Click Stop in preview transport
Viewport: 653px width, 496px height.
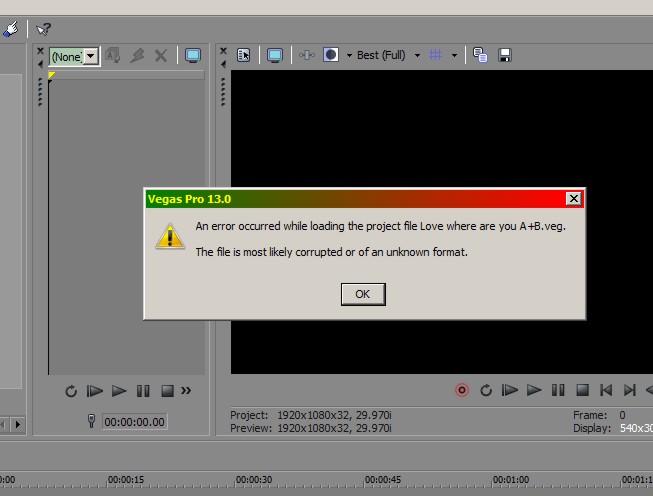(583, 390)
